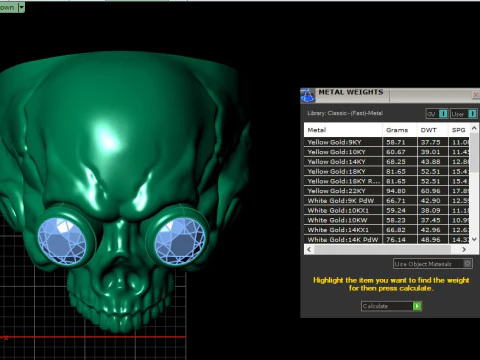Click the Library: Classic-(Fast)-Metal label
This screenshot has height=360, width=480.
pos(345,113)
